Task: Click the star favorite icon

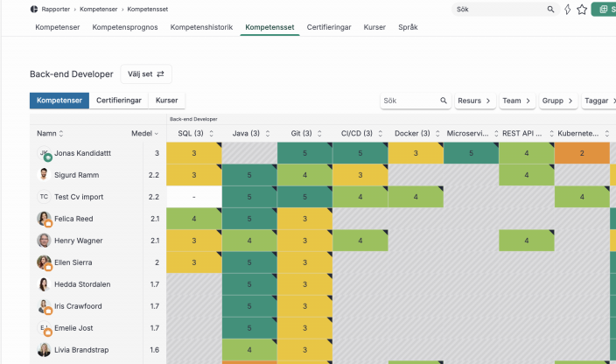Action: point(582,10)
